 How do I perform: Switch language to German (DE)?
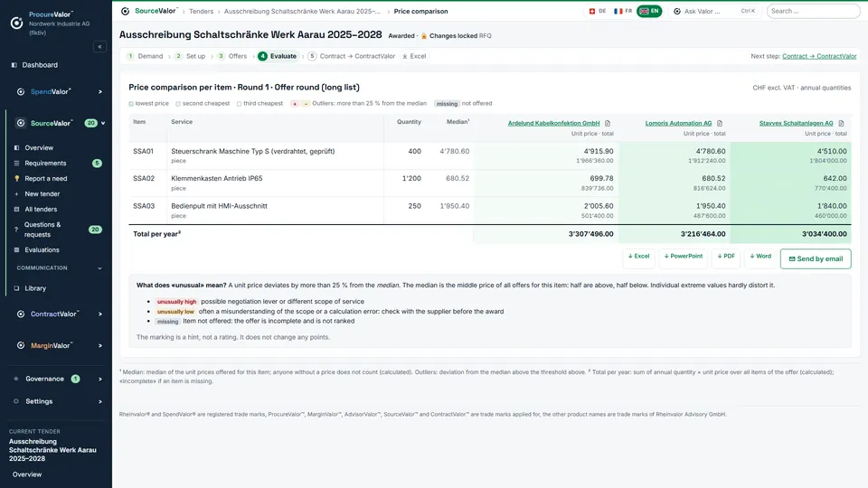click(598, 11)
